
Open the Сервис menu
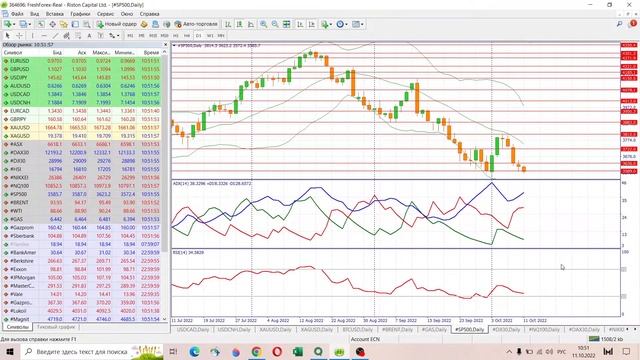click(105, 14)
